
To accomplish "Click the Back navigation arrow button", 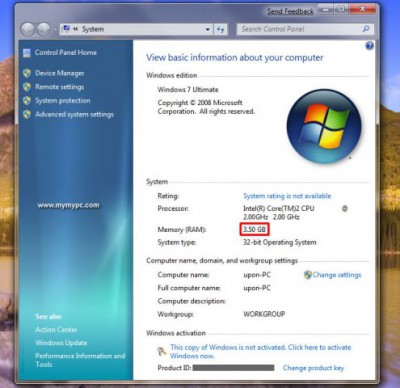I will 28,29.
